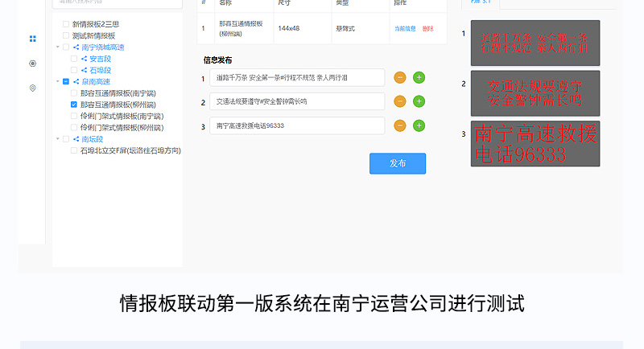This screenshot has width=644, height=349.
Task: Open the map location pin sidebar icon
Action: pyautogui.click(x=33, y=88)
